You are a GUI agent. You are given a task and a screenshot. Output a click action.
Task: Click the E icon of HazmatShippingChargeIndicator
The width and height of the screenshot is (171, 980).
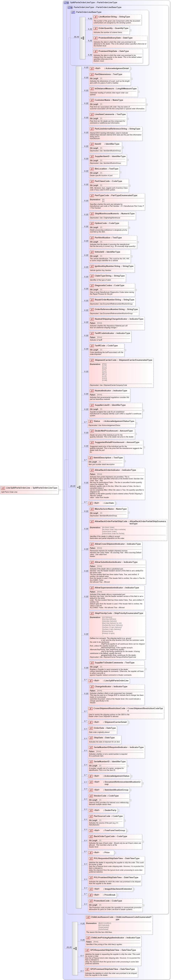click(x=92, y=319)
